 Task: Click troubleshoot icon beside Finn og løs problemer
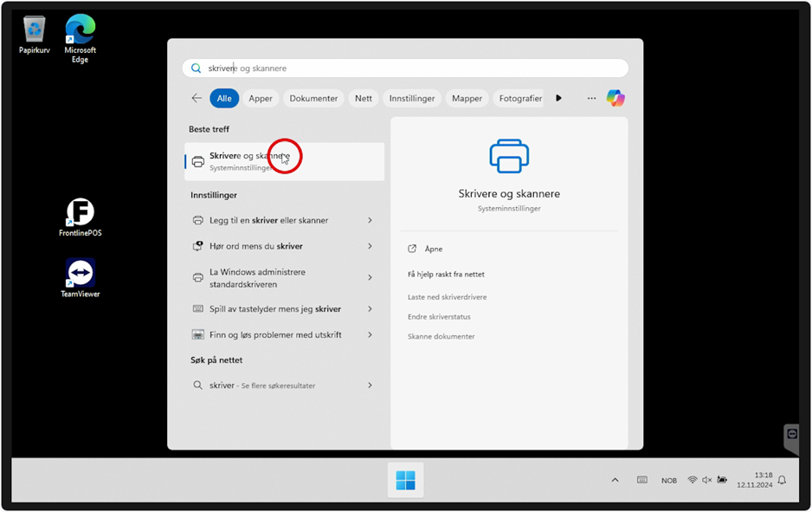[198, 334]
